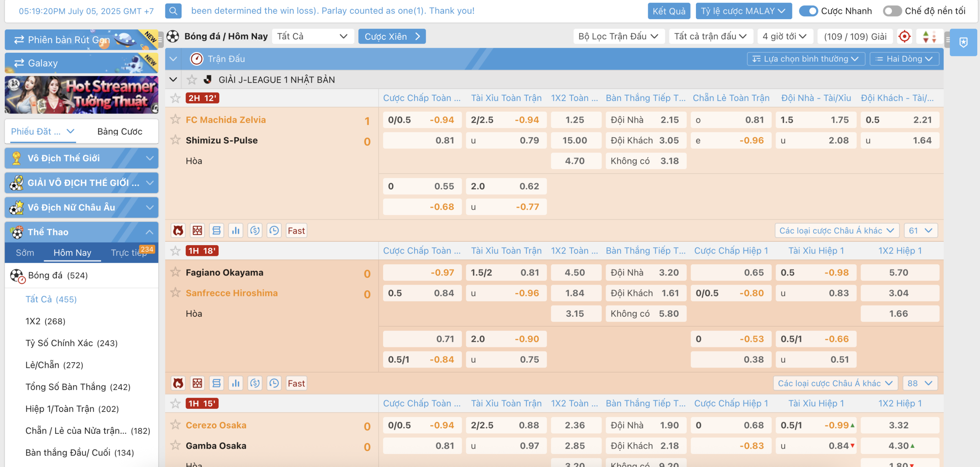Bet Sanfrecce Hiroshima handicap 0.5 at 0.84
Screen dimensions: 980x467
point(422,293)
